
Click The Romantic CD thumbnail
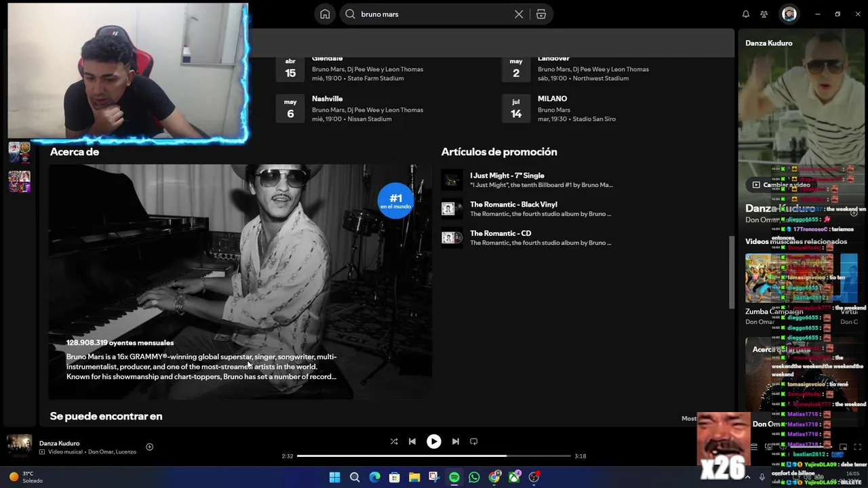[x=452, y=238]
